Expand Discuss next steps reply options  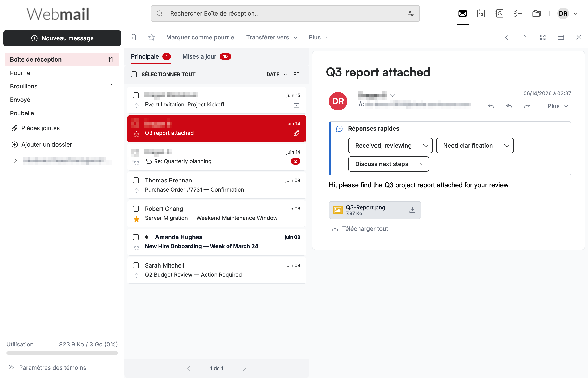coord(422,164)
